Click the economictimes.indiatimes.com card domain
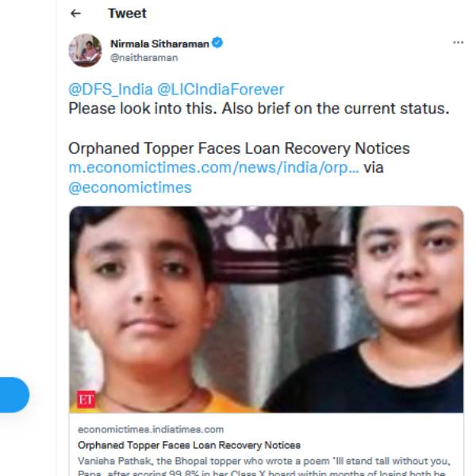The image size is (476, 476). pos(151,429)
